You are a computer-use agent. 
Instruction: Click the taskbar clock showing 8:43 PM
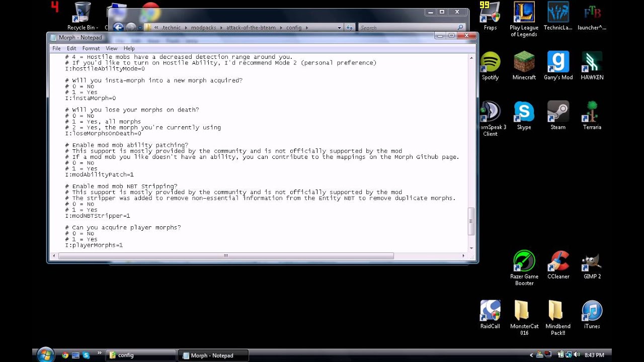point(594,355)
